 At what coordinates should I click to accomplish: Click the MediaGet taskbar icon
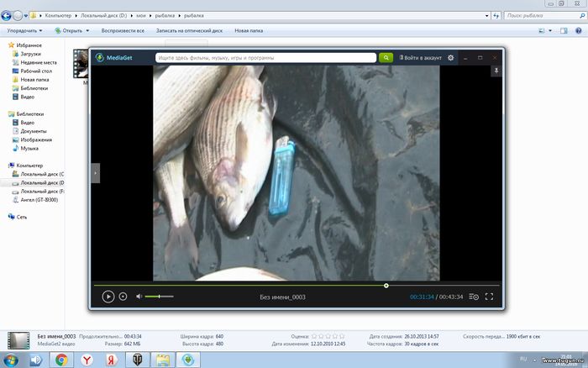pyautogui.click(x=188, y=360)
